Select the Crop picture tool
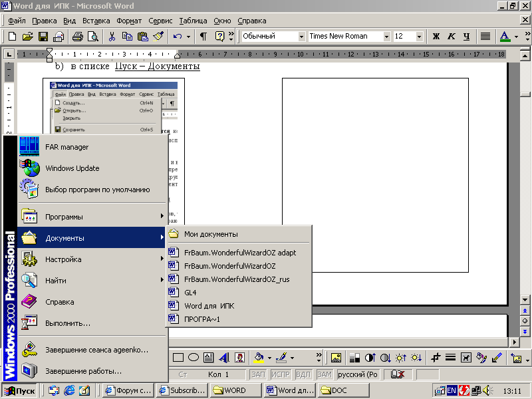 click(x=436, y=358)
